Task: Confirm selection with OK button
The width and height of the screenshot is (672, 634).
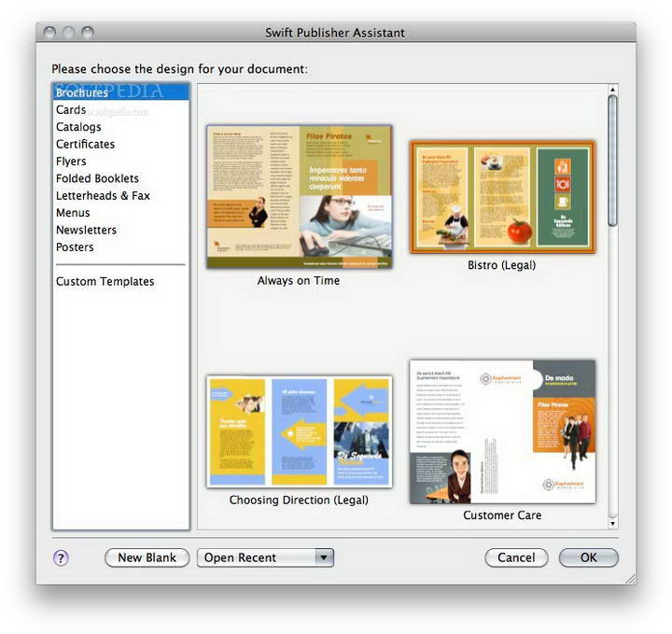Action: click(588, 557)
